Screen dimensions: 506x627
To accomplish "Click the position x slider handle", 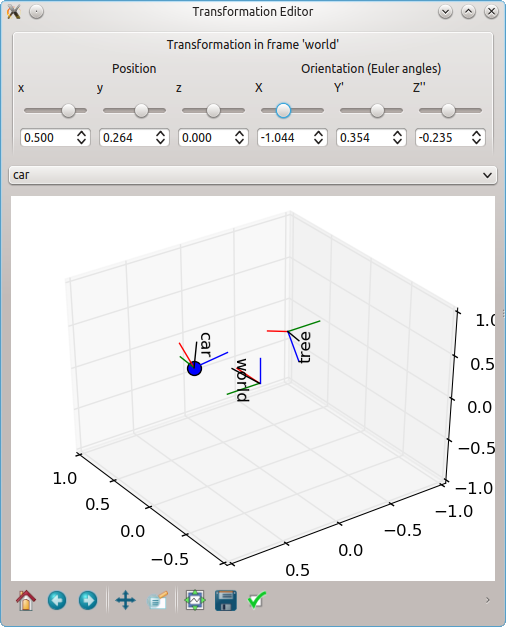I will pyautogui.click(x=69, y=110).
